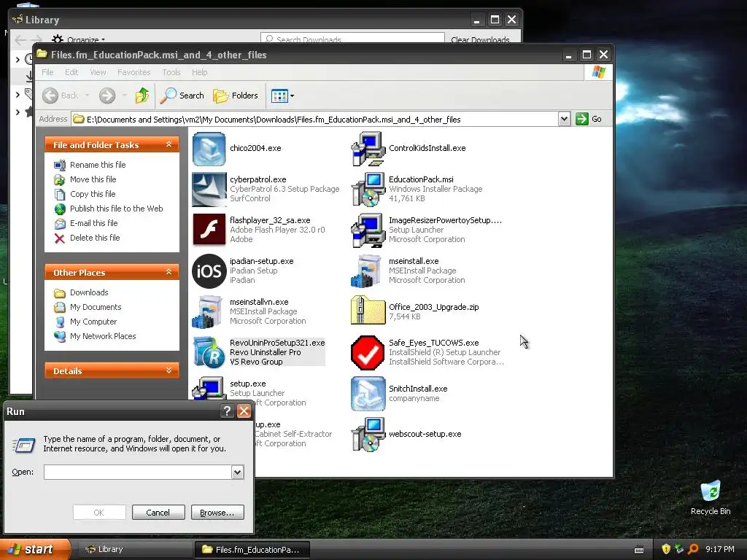Click the 9:17 PM clock
Viewport: 747px width, 560px height.
[x=719, y=549]
